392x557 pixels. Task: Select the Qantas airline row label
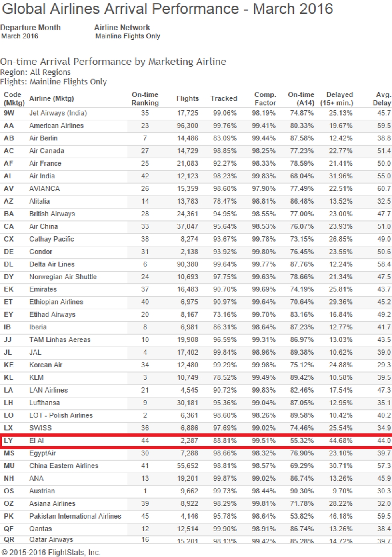(x=40, y=529)
